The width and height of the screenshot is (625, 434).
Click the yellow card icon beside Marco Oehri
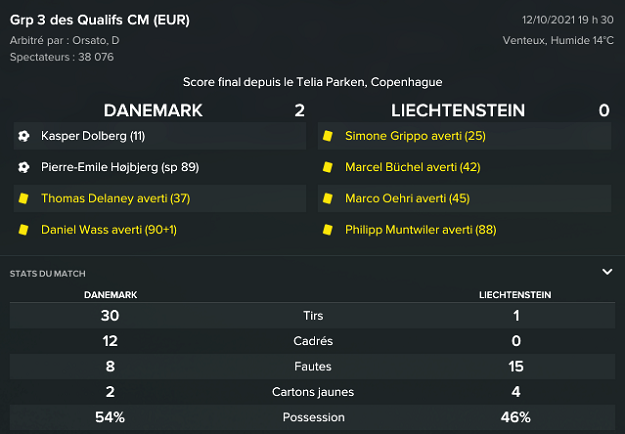[x=327, y=199]
